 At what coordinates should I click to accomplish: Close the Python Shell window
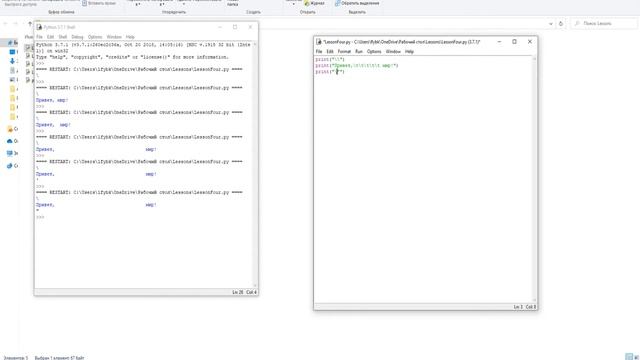click(250, 27)
